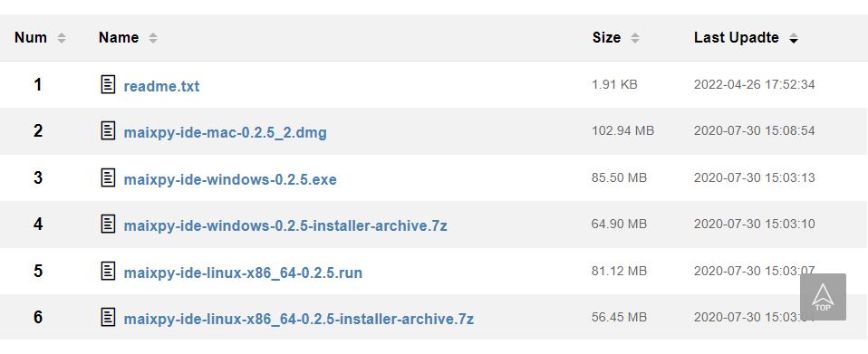
Task: Click the Size column header text
Action: coord(607,38)
